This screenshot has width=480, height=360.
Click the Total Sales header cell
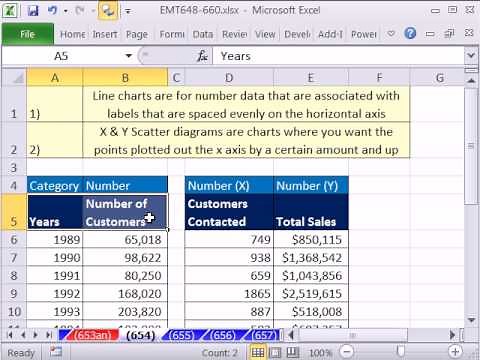(311, 212)
